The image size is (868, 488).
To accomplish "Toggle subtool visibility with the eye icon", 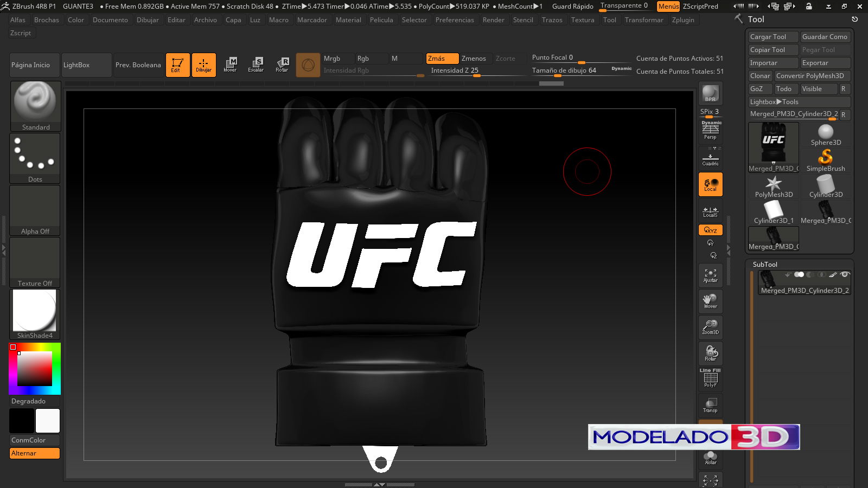I will click(844, 274).
